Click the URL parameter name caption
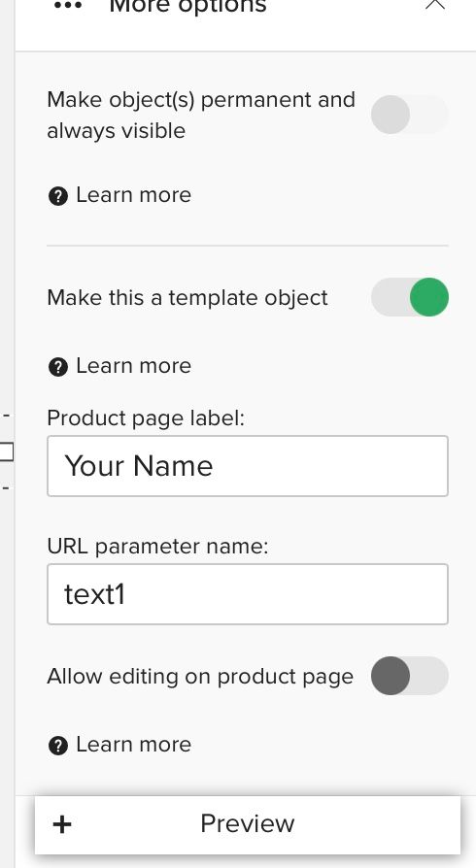This screenshot has width=476, height=868. point(157,547)
